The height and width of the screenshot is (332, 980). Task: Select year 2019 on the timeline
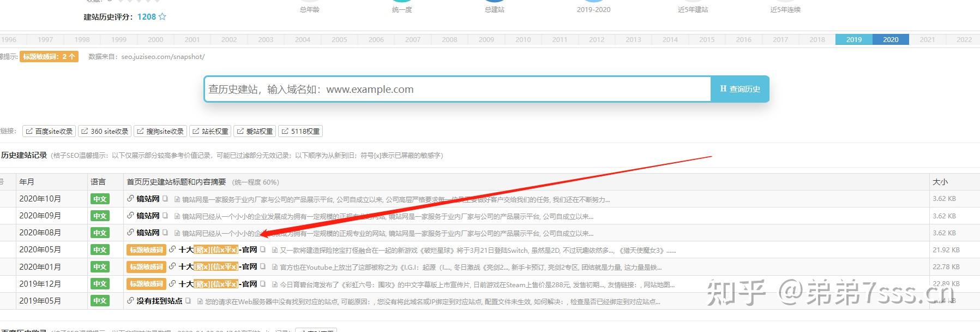coord(854,39)
